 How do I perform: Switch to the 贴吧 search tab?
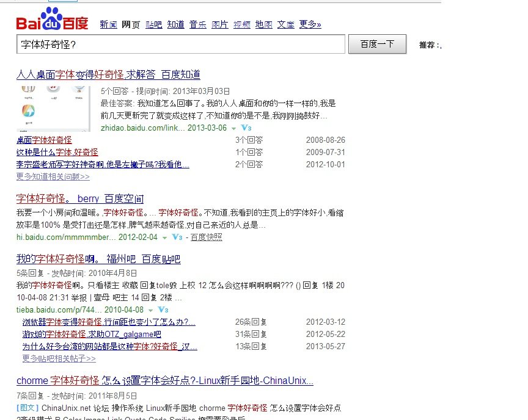click(x=154, y=24)
